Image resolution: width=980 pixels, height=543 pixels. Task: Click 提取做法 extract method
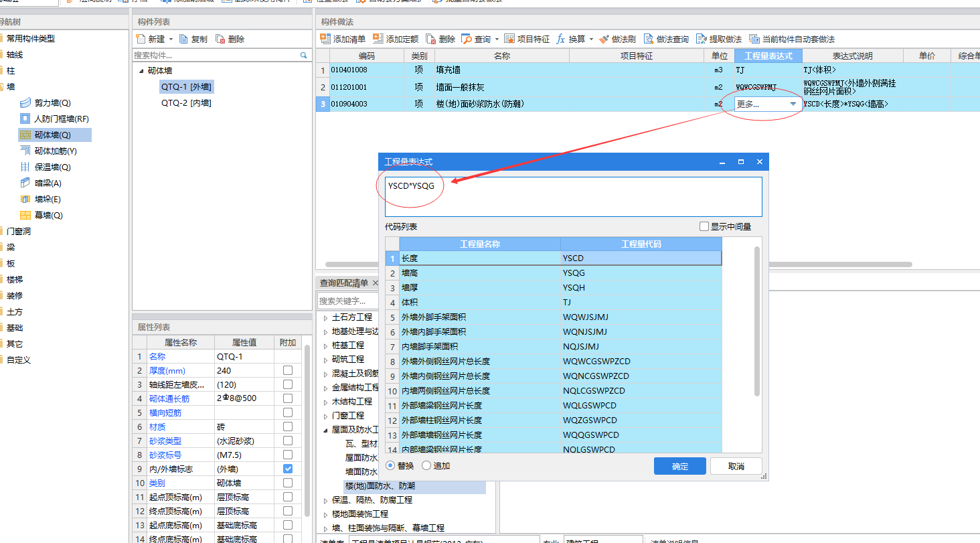(x=719, y=40)
